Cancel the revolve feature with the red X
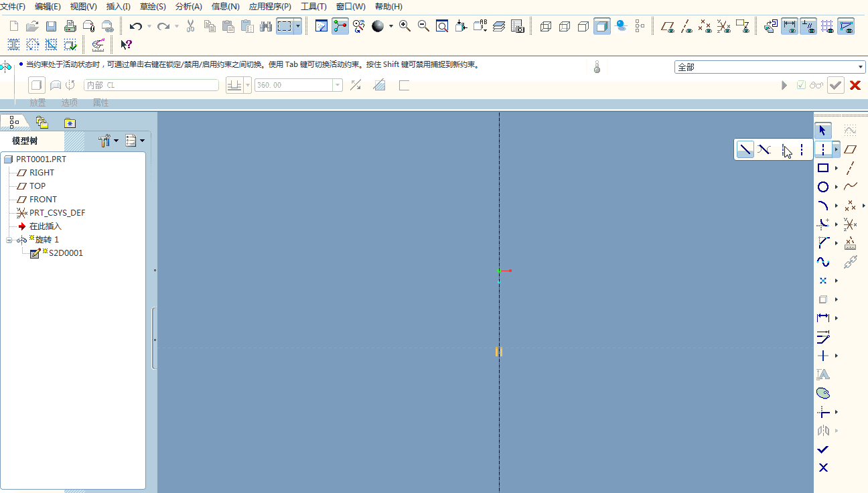The height and width of the screenshot is (493, 868). coord(855,85)
